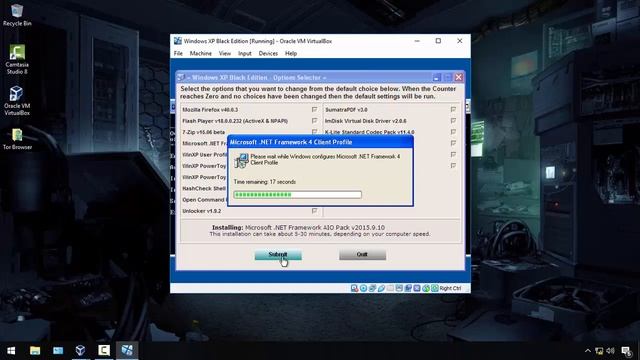Toggle the Unlocker v1.9.2 checkbox

[314, 211]
